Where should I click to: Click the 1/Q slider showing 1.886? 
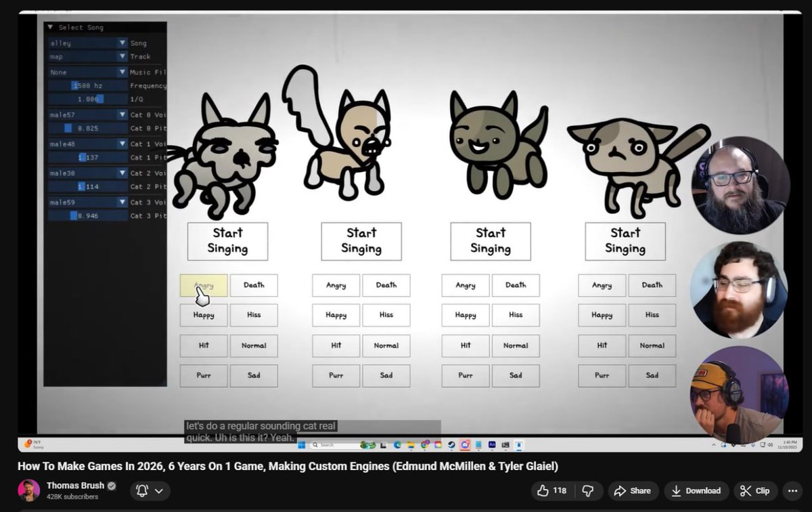(87, 100)
